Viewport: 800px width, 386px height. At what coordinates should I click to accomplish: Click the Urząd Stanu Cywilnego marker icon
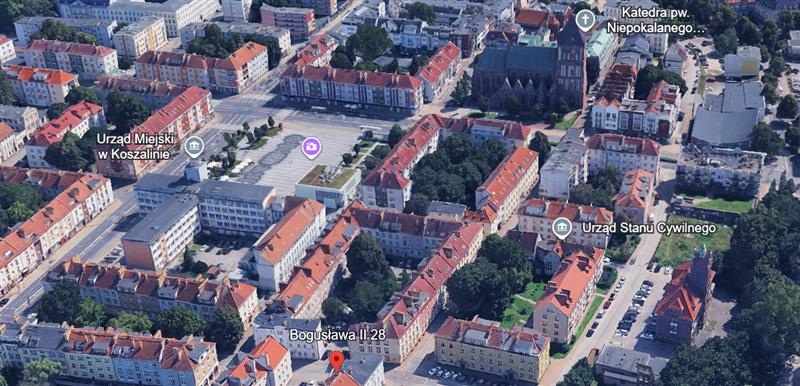click(562, 228)
